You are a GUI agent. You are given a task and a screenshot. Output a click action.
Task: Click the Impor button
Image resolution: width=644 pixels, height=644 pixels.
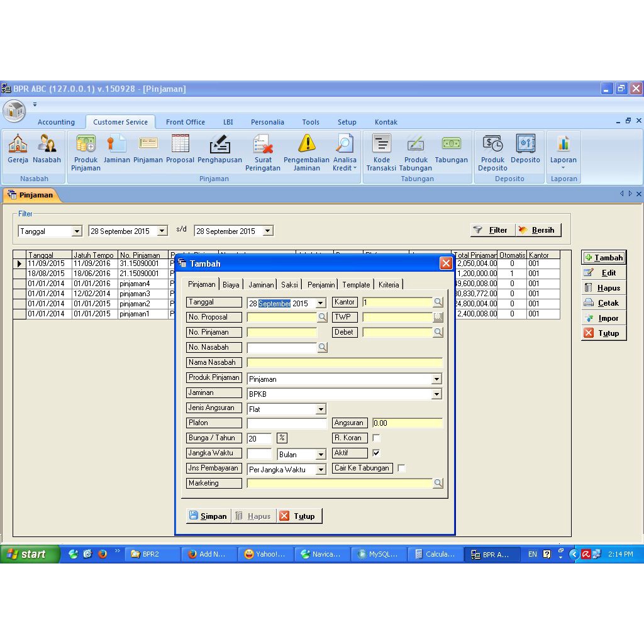coord(604,318)
